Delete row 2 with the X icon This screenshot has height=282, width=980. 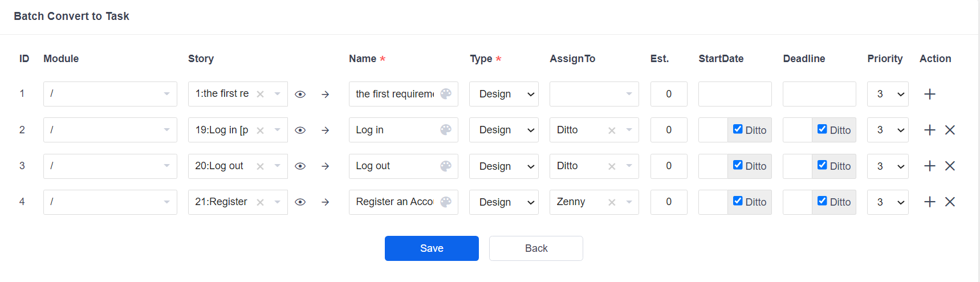[950, 130]
